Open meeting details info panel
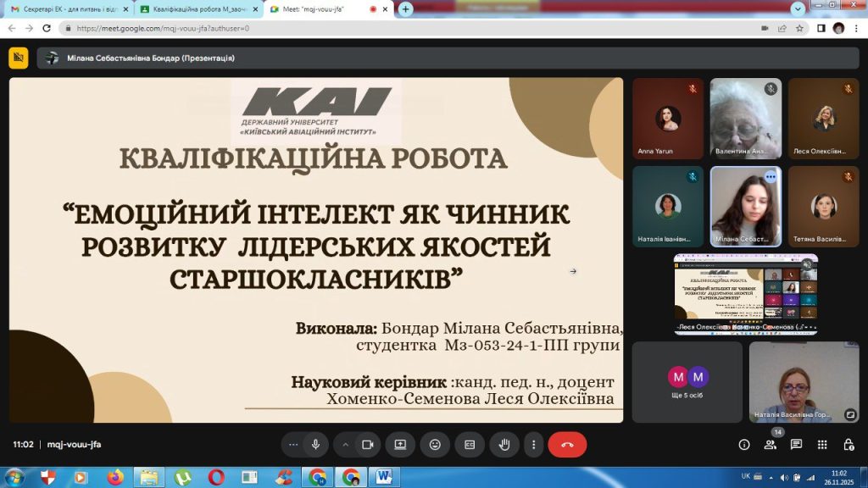The image size is (868, 488). tap(744, 444)
